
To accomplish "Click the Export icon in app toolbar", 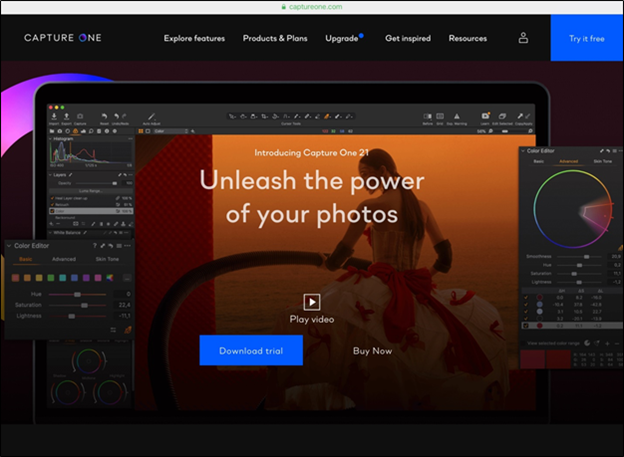I will click(x=66, y=116).
